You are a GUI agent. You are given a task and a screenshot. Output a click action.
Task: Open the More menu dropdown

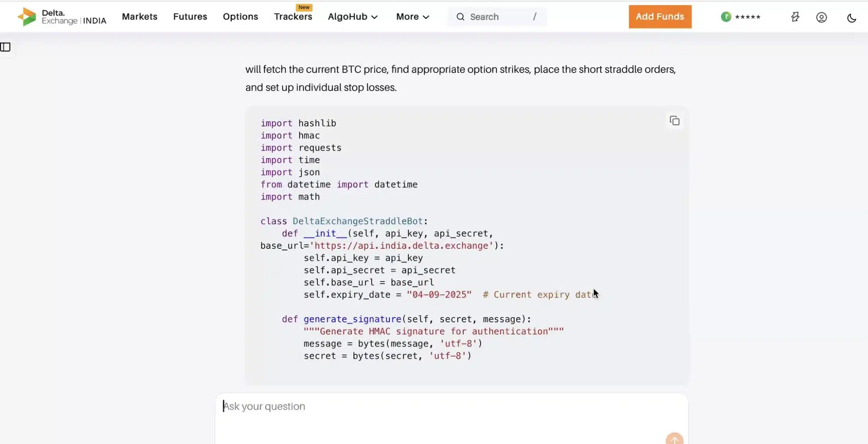pos(412,16)
